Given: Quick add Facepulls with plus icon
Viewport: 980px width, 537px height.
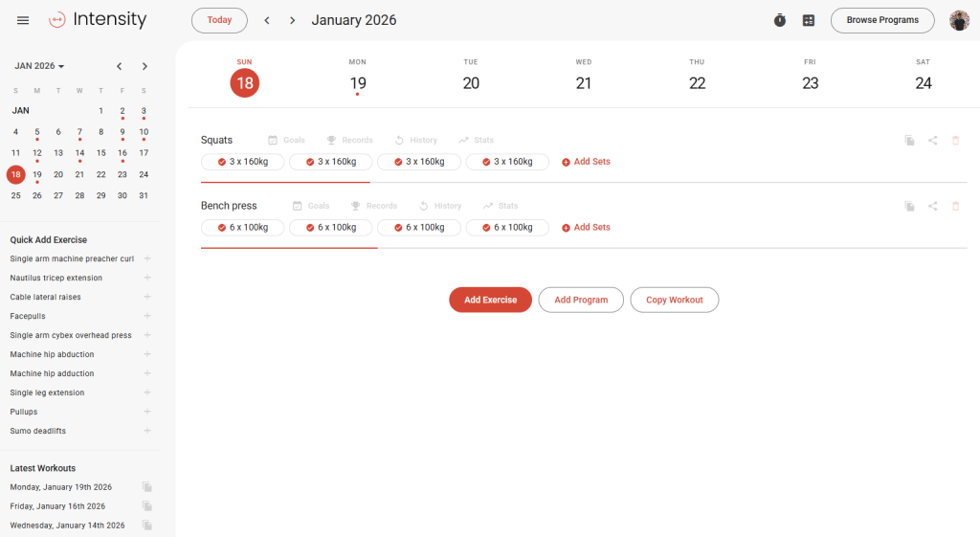Looking at the screenshot, I should [x=146, y=316].
